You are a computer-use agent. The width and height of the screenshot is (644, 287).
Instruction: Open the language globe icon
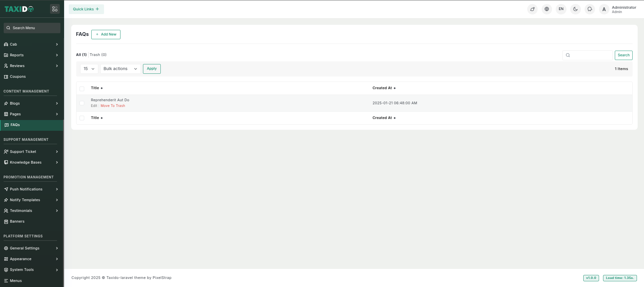click(x=547, y=9)
